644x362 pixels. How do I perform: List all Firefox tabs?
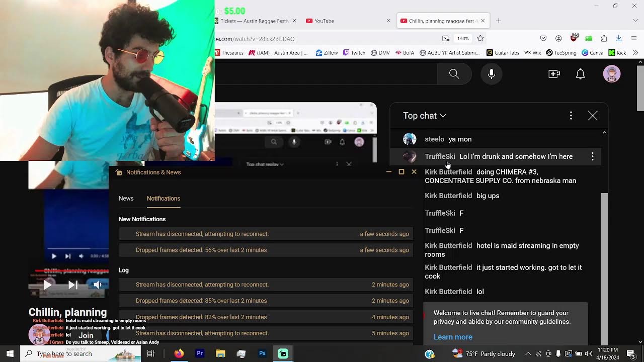point(635,21)
